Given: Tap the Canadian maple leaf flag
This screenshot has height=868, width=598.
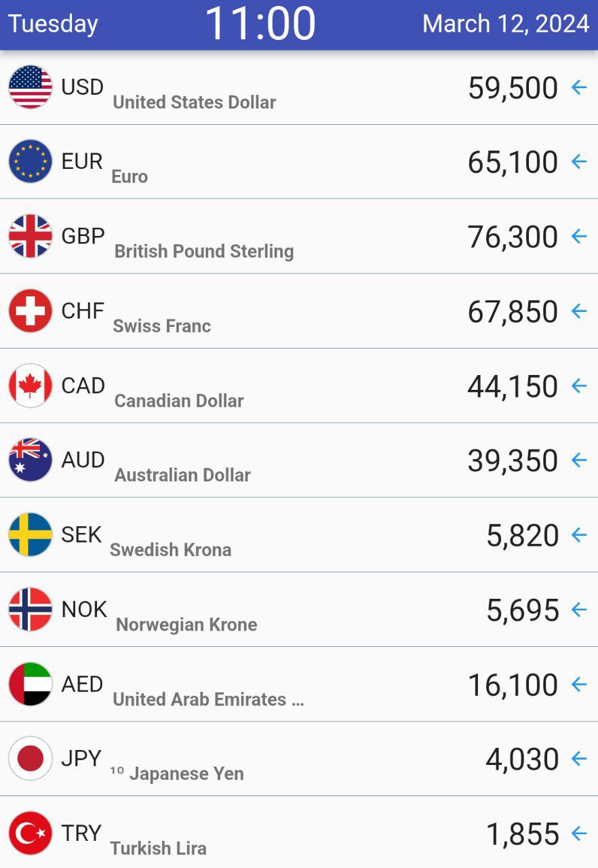Looking at the screenshot, I should 31,385.
